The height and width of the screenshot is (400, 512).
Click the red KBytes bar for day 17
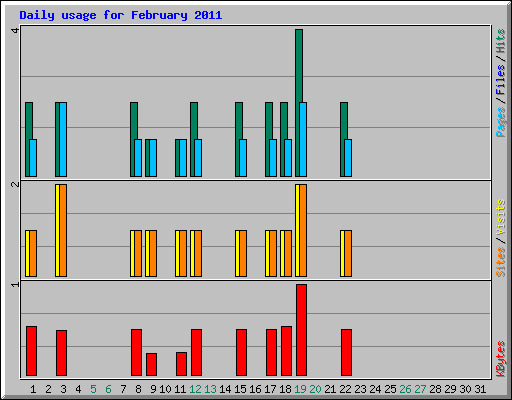click(271, 352)
